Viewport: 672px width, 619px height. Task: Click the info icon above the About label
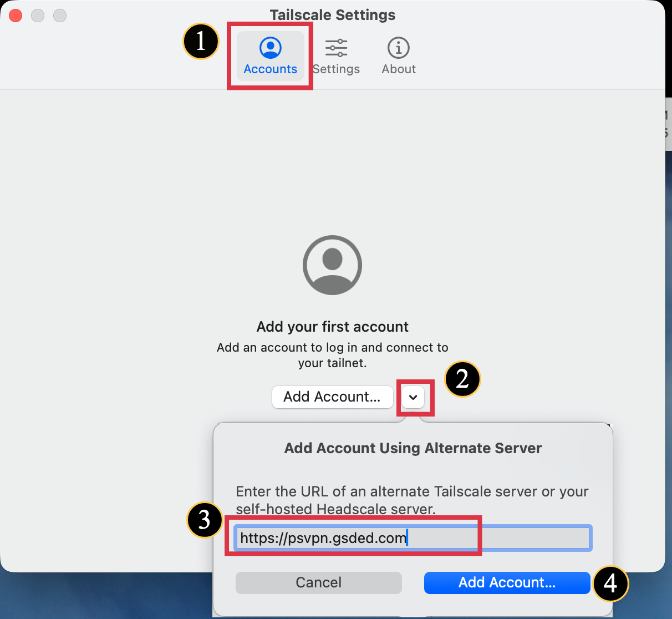(398, 48)
